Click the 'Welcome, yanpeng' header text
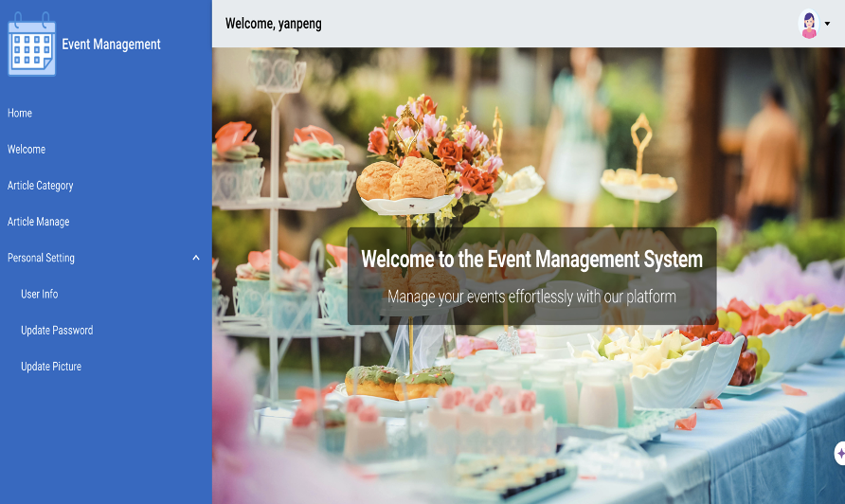Image resolution: width=845 pixels, height=504 pixels. click(x=274, y=24)
